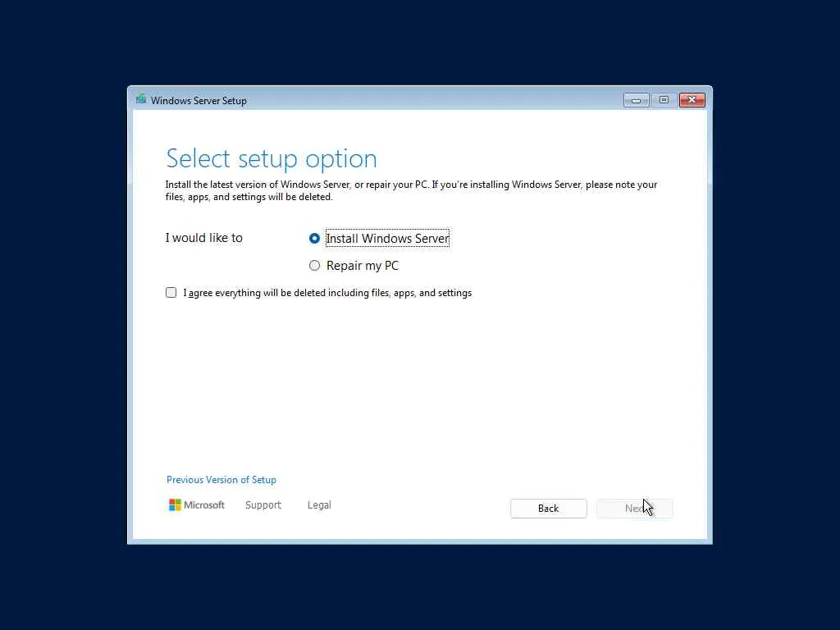The image size is (840, 630).
Task: Close the setup window with red X
Action: pyautogui.click(x=692, y=100)
